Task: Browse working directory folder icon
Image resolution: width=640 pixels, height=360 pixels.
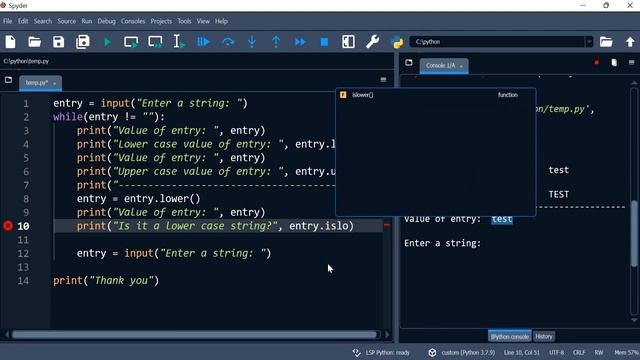Action: (606, 42)
